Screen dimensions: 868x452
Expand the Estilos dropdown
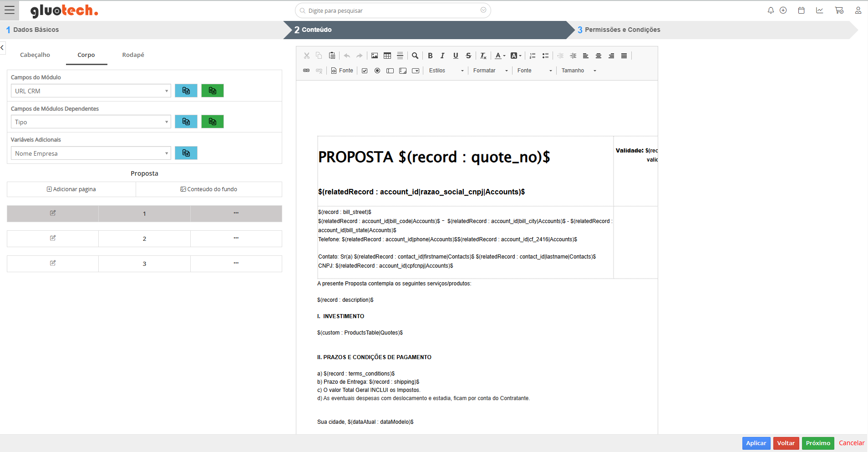(x=446, y=71)
